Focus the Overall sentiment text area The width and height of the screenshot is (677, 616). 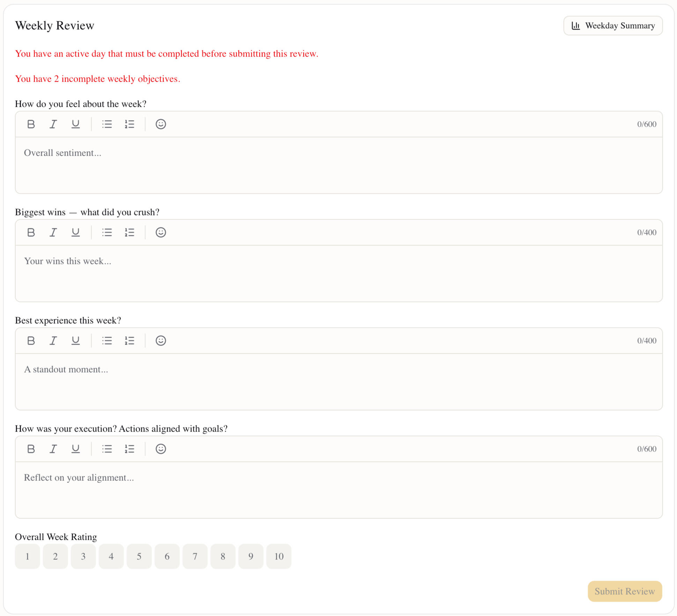339,165
